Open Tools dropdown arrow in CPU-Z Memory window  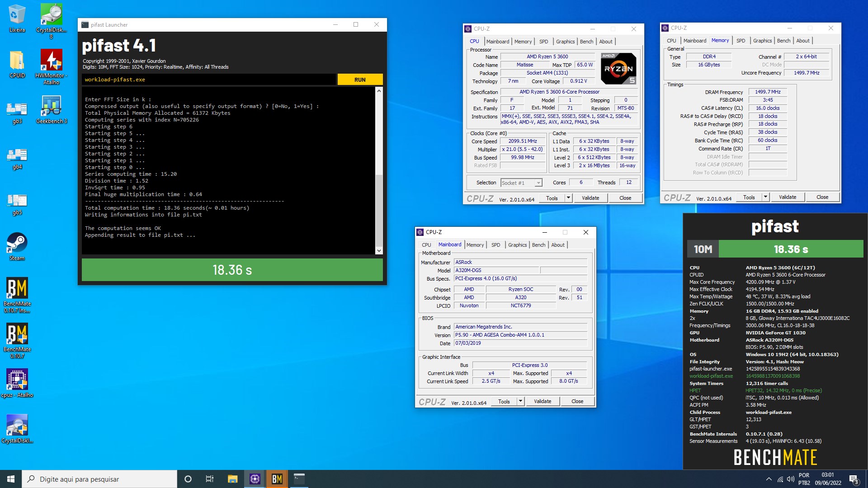coord(765,197)
